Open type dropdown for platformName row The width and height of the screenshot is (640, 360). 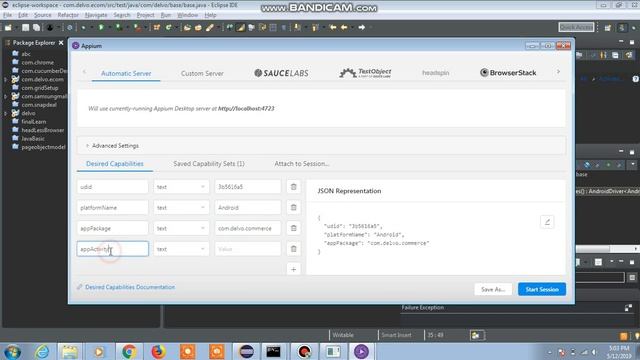tap(181, 207)
